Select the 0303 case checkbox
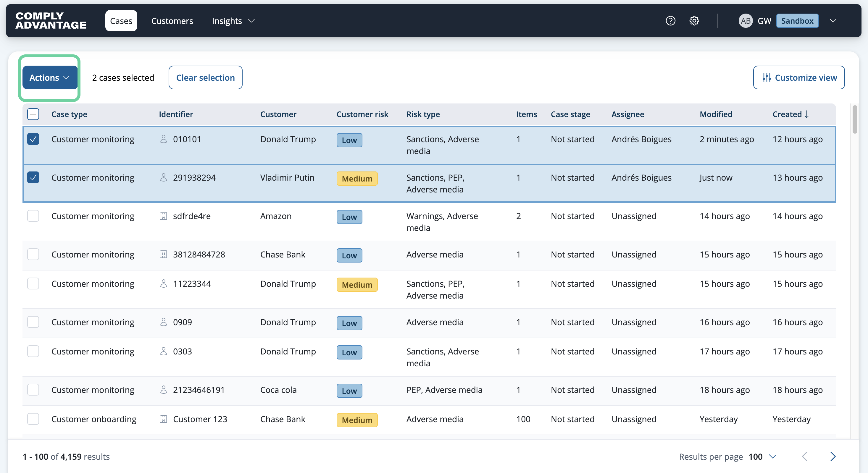 33,351
